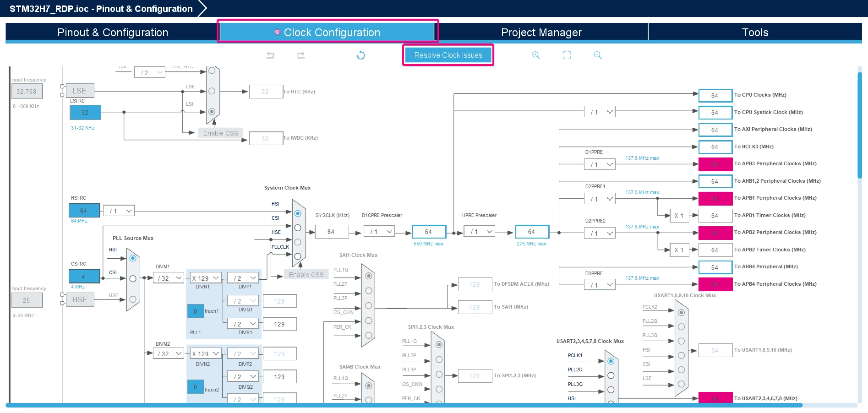
Task: Click the LSE oscillator block
Action: click(80, 91)
